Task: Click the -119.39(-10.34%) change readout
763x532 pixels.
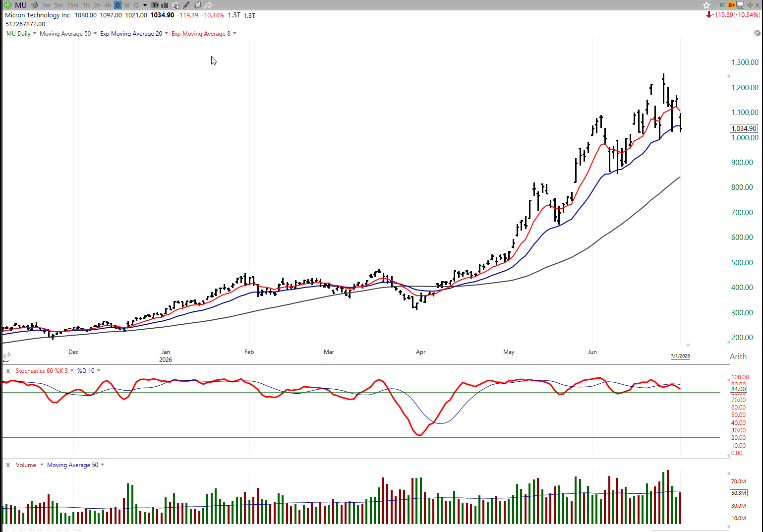Action: click(736, 15)
